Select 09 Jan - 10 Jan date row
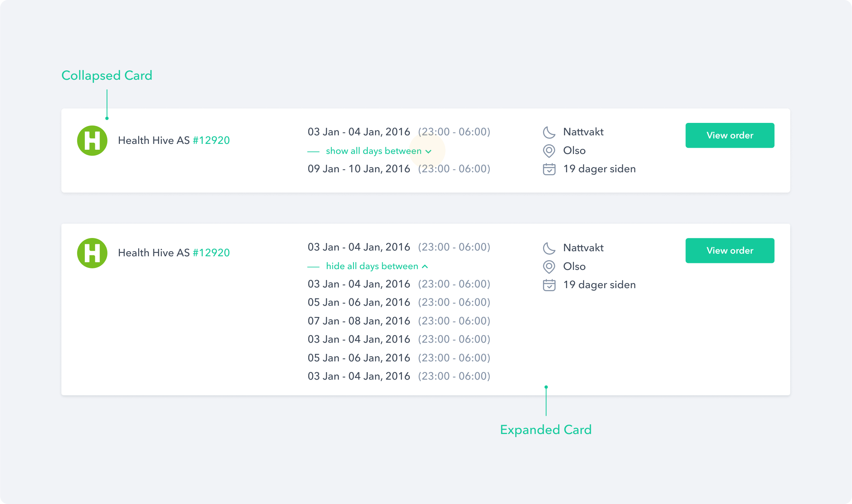Viewport: 852px width, 504px height. point(399,169)
